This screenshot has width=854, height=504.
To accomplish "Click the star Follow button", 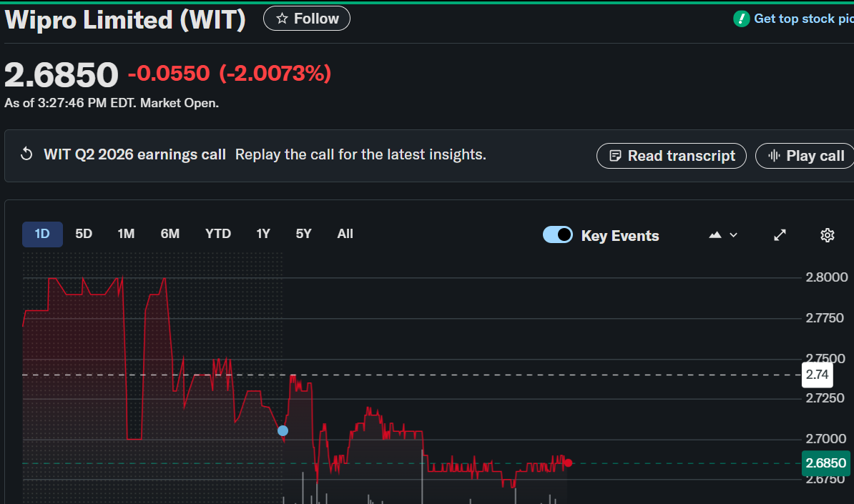I will [307, 19].
